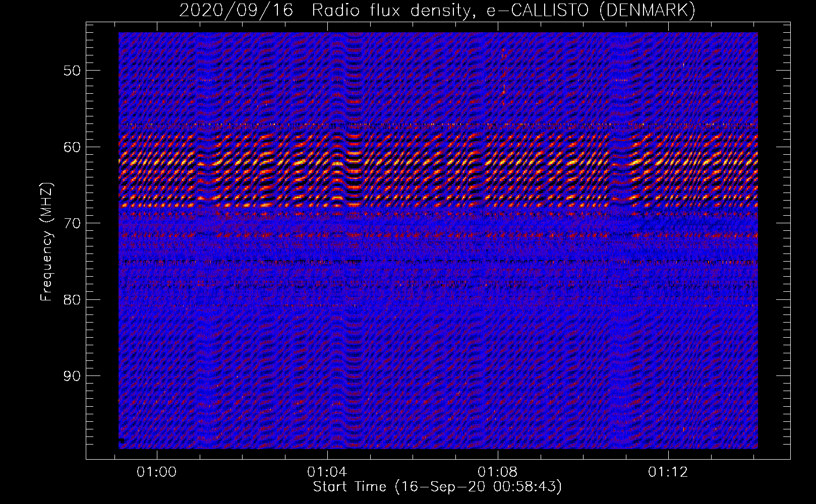This screenshot has width=816, height=504.
Task: Click the 01:04 time tick label
Action: coord(327,472)
